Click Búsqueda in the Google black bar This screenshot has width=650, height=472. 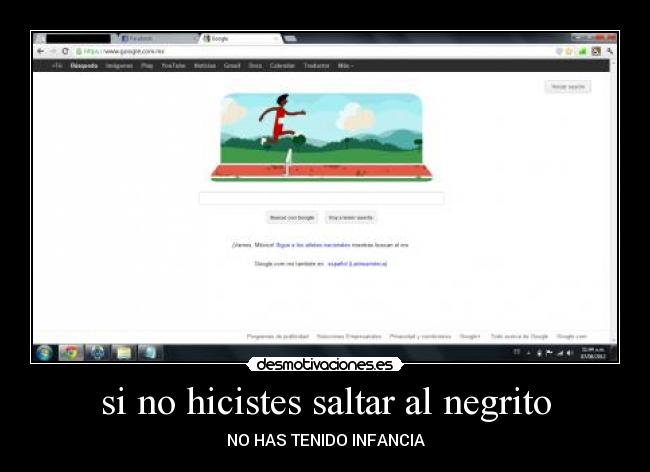tap(84, 66)
